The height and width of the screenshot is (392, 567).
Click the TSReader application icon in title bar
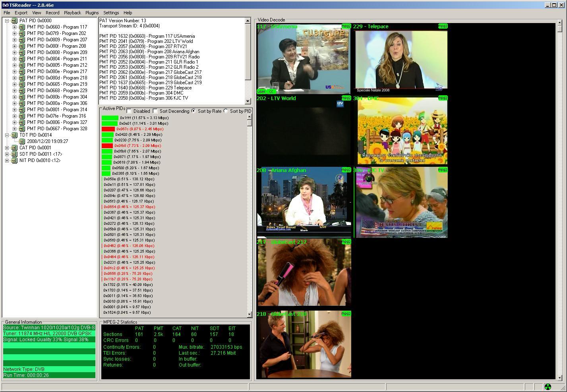(6, 5)
